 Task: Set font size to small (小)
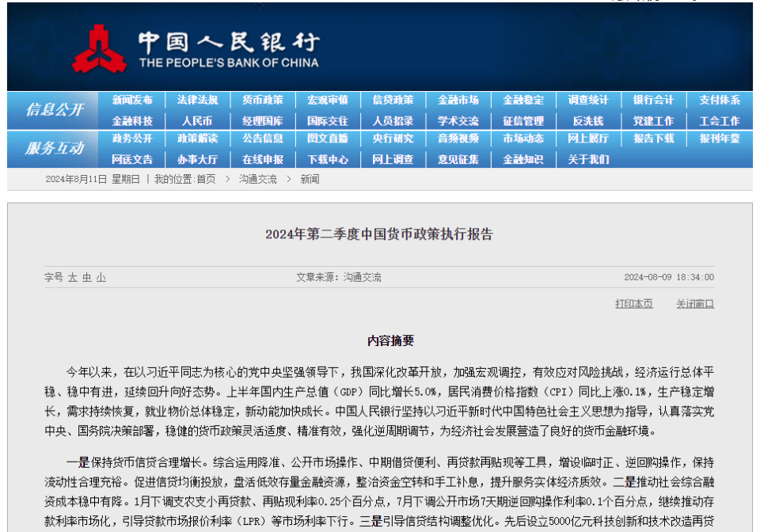click(101, 278)
